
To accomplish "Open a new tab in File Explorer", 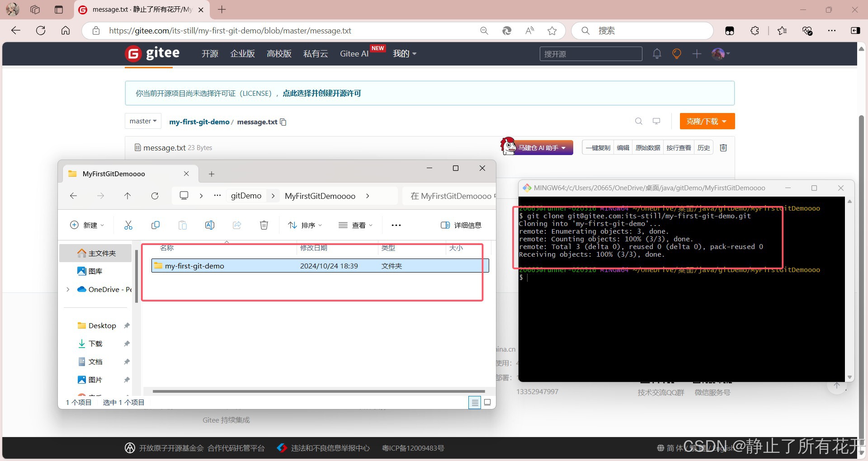I will pos(211,174).
